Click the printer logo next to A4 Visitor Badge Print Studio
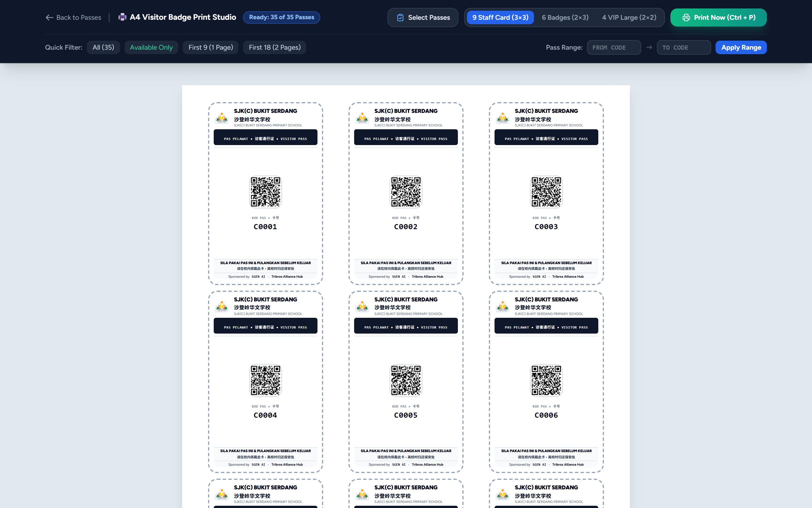This screenshot has width=812, height=508. [122, 17]
